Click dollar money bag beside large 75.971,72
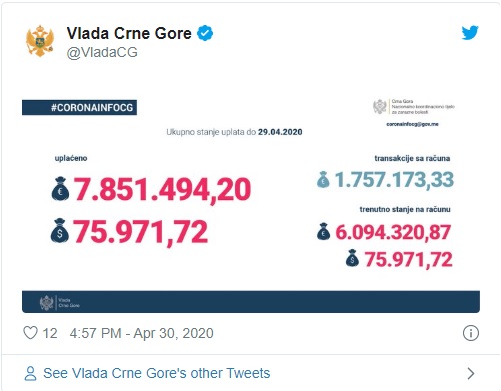 tap(60, 230)
